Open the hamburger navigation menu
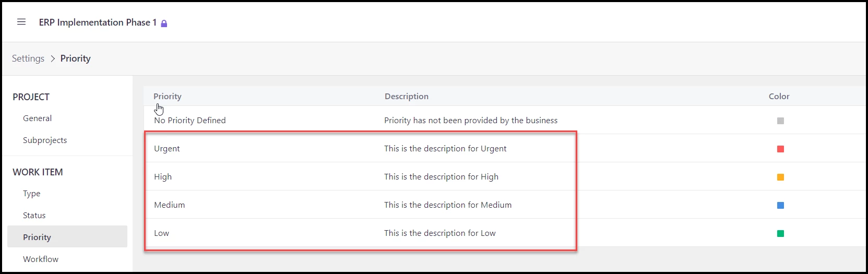The height and width of the screenshot is (274, 868). 21,22
